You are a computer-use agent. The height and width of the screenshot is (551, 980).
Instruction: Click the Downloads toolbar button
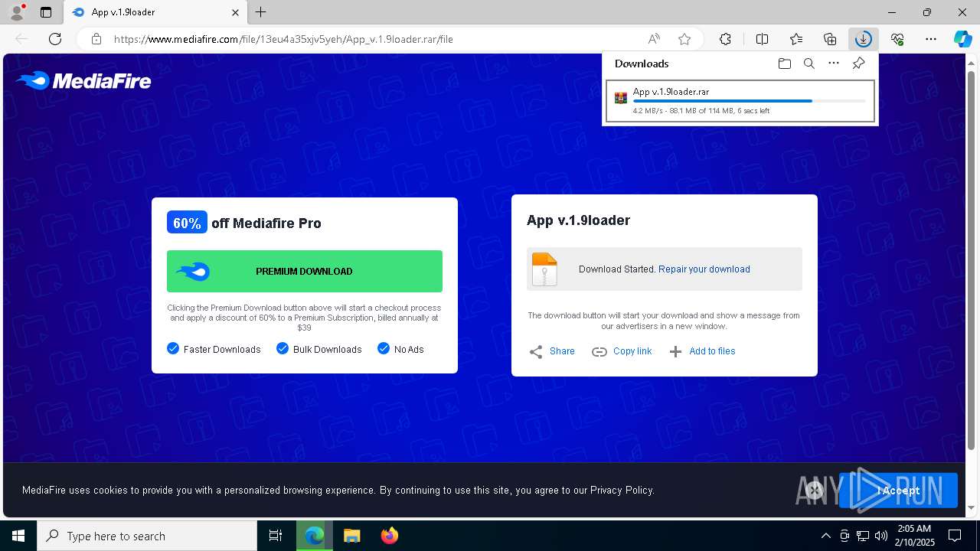tap(864, 39)
